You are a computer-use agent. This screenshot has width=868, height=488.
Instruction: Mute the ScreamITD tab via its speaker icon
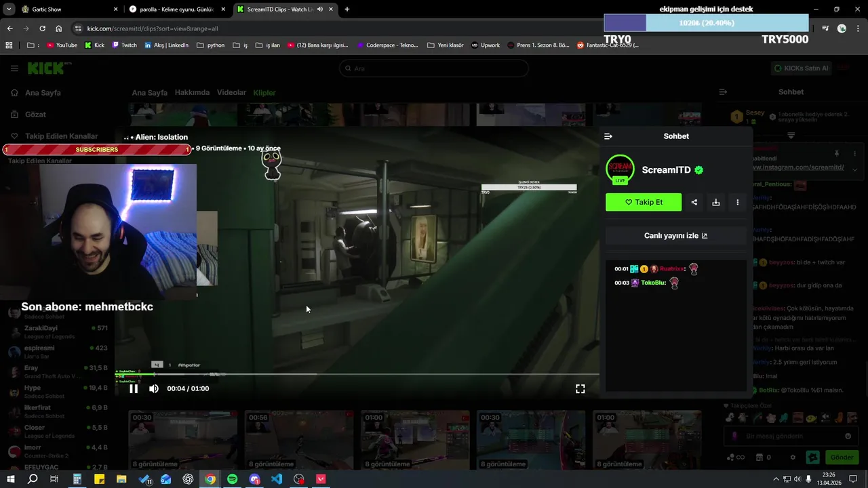pos(319,9)
